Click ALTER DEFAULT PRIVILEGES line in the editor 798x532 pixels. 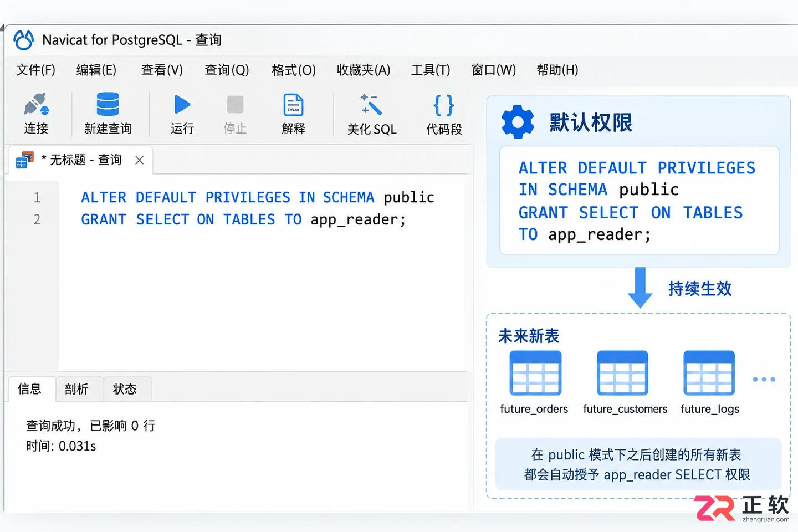click(x=258, y=197)
